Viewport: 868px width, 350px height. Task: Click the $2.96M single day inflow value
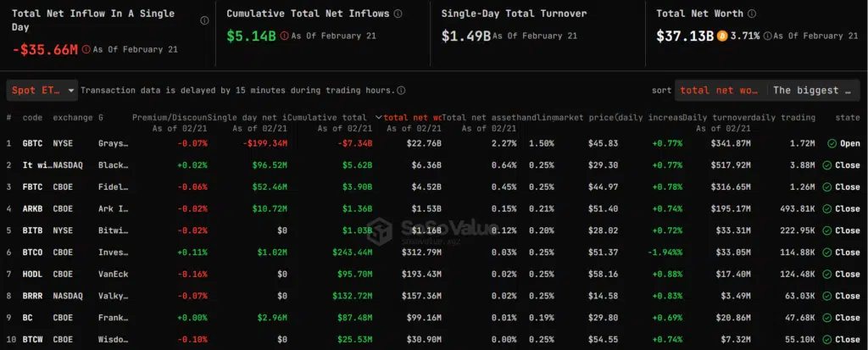click(x=272, y=318)
